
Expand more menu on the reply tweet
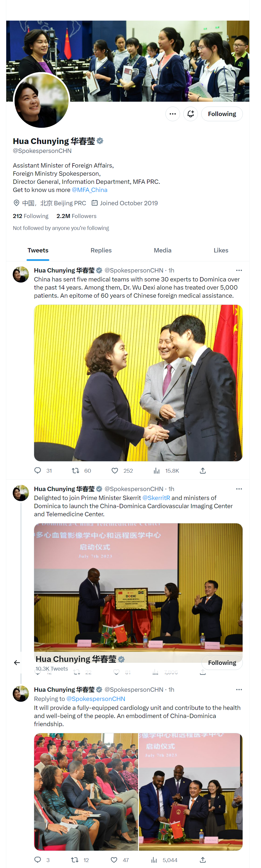pos(239,689)
